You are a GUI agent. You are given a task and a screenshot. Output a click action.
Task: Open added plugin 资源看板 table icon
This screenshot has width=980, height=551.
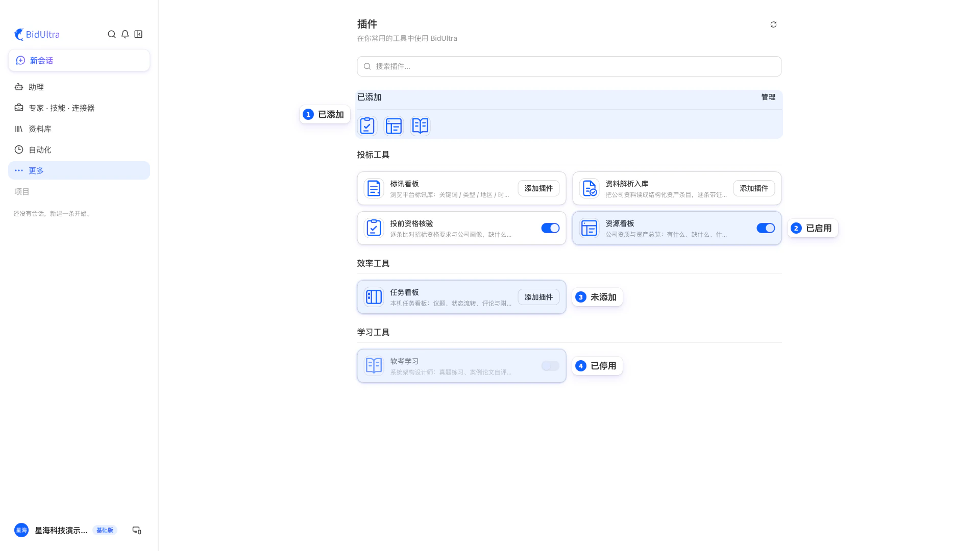pos(394,126)
